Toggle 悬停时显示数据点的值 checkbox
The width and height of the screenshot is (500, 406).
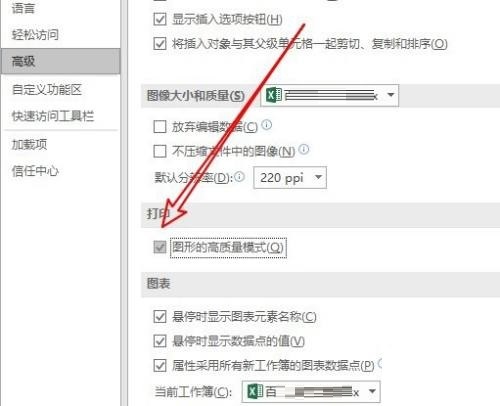[x=160, y=341]
